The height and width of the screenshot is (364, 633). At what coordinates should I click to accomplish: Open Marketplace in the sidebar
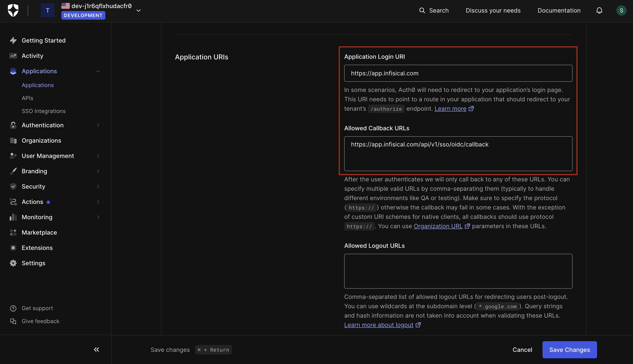tap(39, 232)
